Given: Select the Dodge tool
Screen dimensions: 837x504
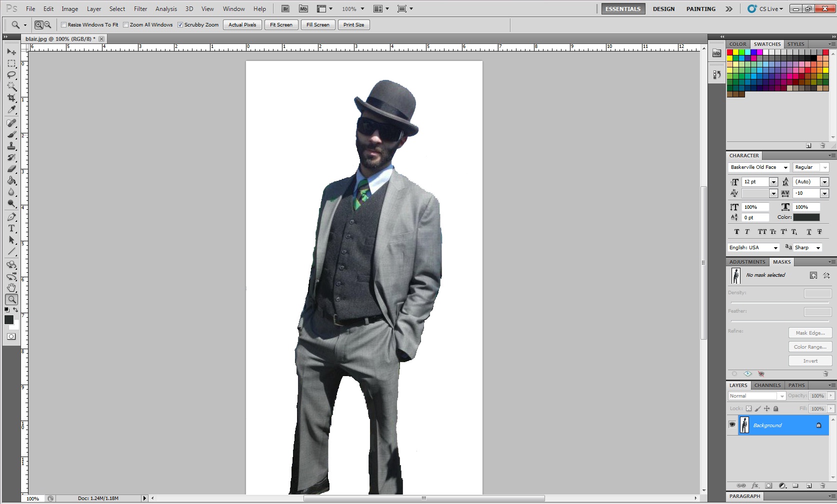Looking at the screenshot, I should click(x=11, y=203).
